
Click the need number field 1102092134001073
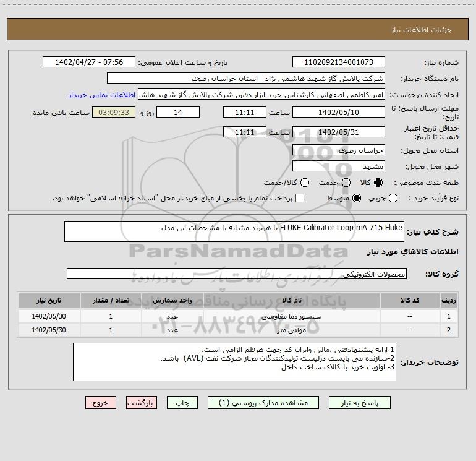pos(339,62)
